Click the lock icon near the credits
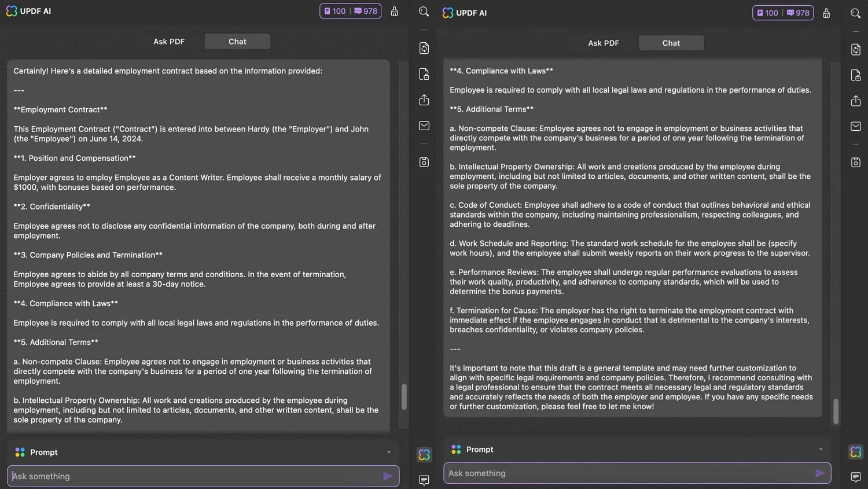Viewport: 868px width, 489px height. click(394, 10)
